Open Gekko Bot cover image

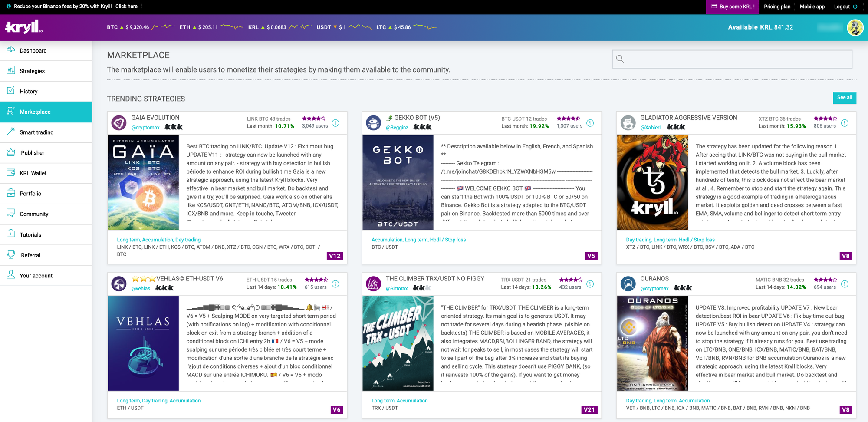click(x=398, y=182)
